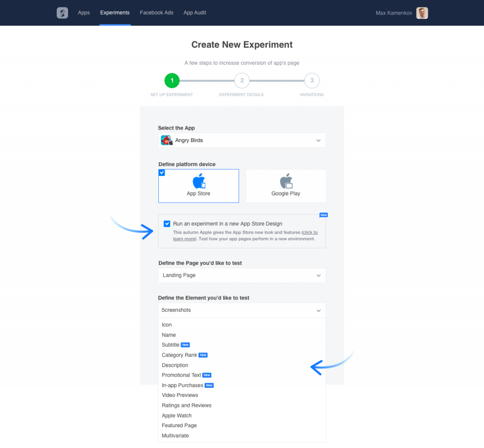Open the App Audit section
This screenshot has width=484, height=448.
[195, 13]
